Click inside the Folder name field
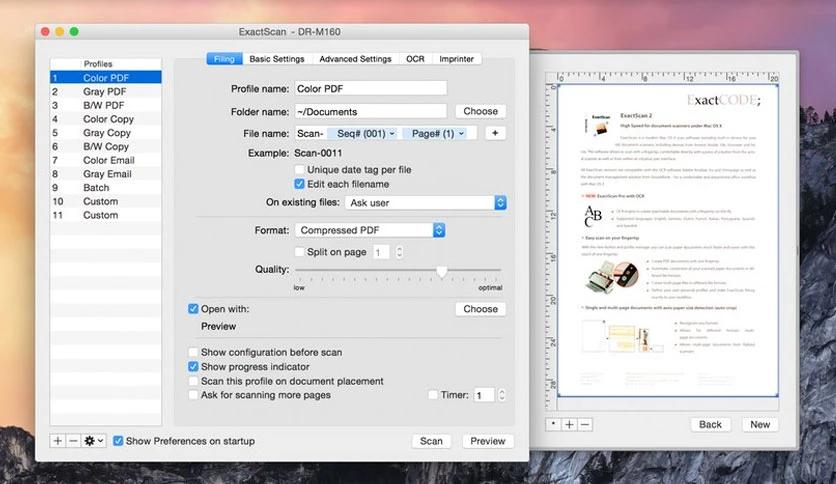The height and width of the screenshot is (484, 836). pyautogui.click(x=371, y=111)
